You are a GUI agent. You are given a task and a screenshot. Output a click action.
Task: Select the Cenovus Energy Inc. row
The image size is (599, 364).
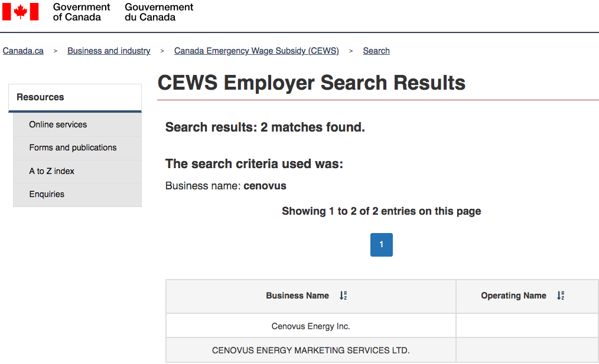click(382, 326)
